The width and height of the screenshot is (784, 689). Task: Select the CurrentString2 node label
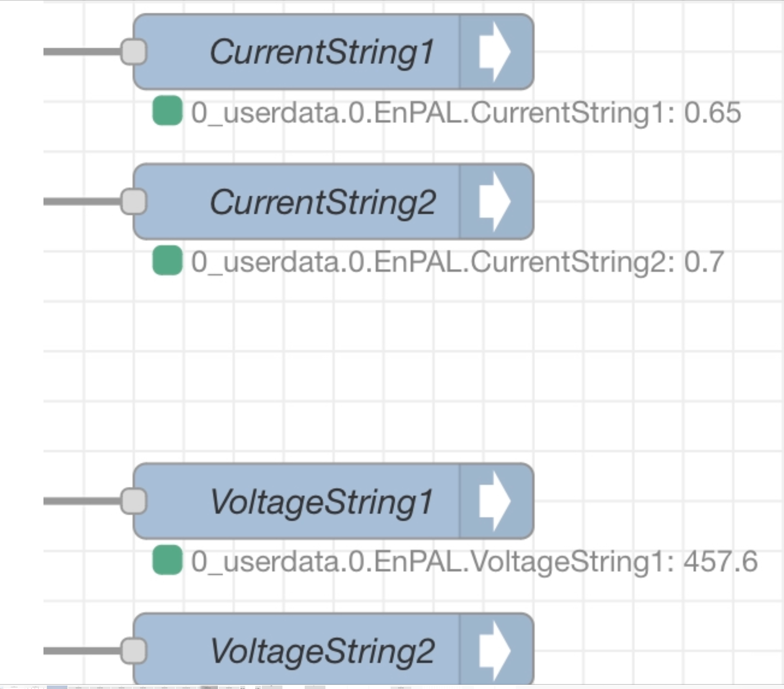coord(322,202)
